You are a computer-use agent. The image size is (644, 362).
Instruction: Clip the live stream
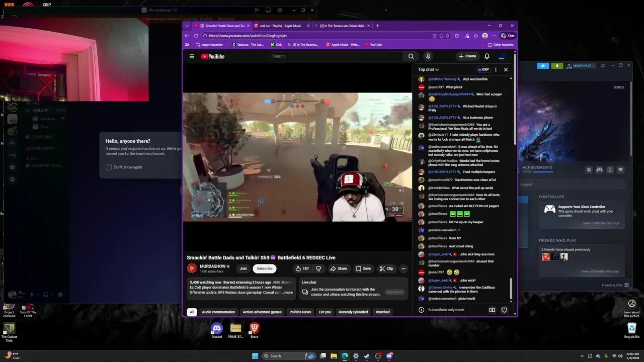(386, 268)
